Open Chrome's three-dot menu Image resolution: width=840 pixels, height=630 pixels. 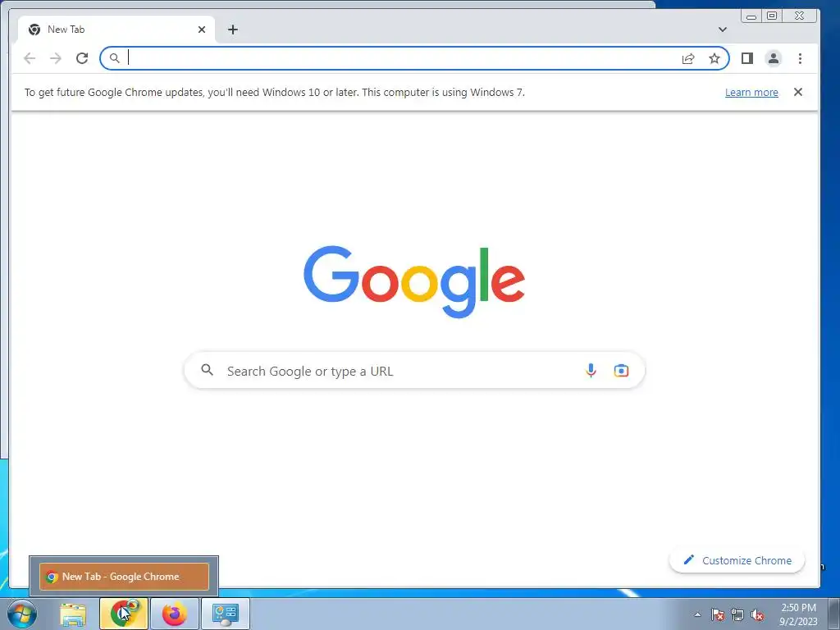[x=800, y=58]
